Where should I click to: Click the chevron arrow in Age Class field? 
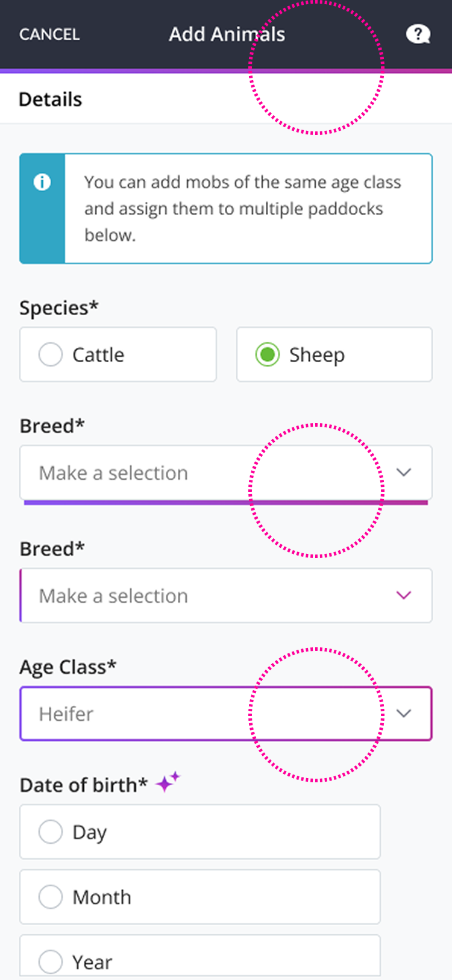click(x=404, y=714)
